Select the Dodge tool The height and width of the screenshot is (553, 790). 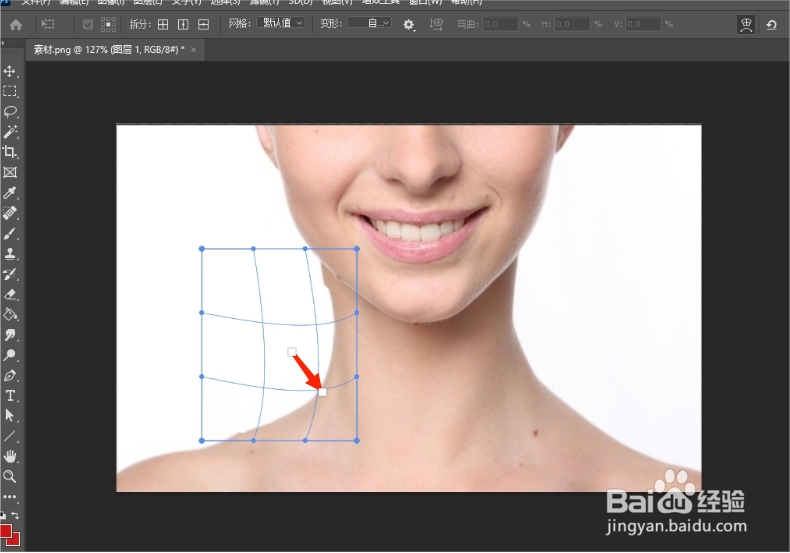click(10, 355)
